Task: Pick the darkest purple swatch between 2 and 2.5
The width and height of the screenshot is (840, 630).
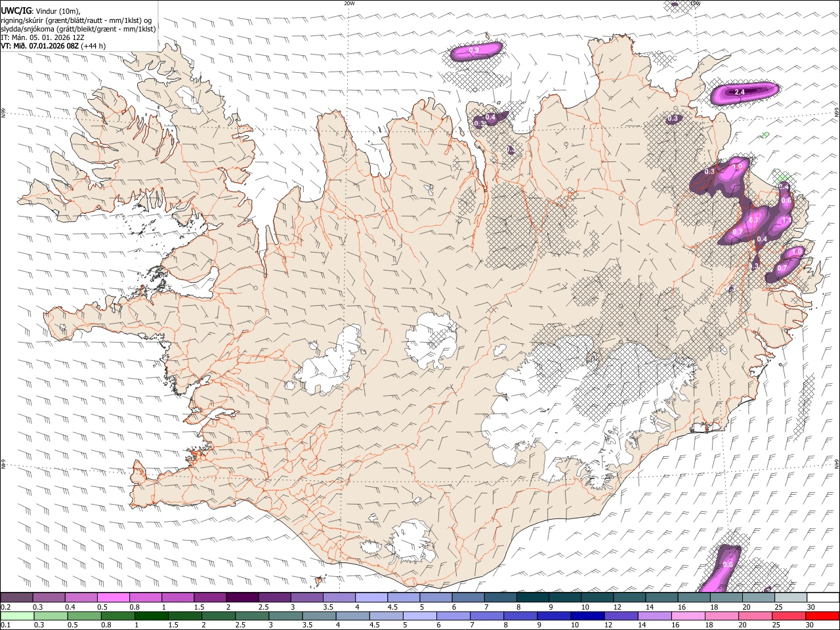Action: click(241, 598)
